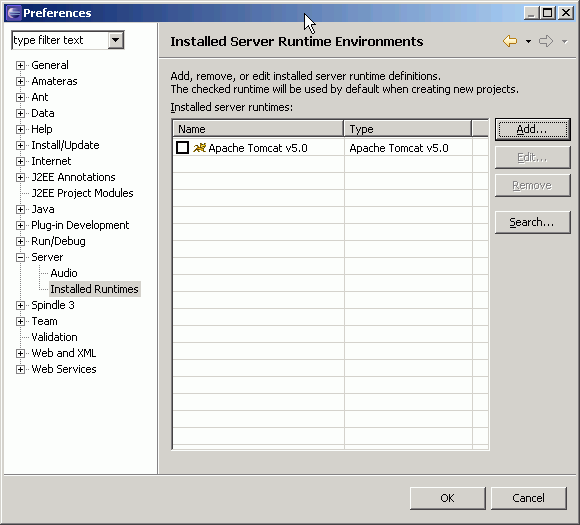
Task: Select the Server category label
Action: pyautogui.click(x=47, y=257)
